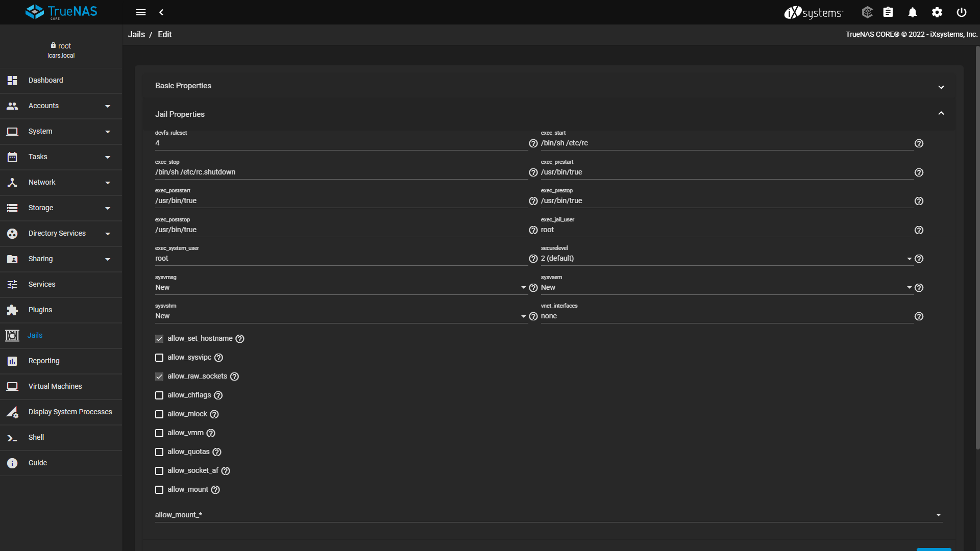Enable the allow_mount checkbox
Image resolution: width=980 pixels, height=551 pixels.
pos(159,490)
